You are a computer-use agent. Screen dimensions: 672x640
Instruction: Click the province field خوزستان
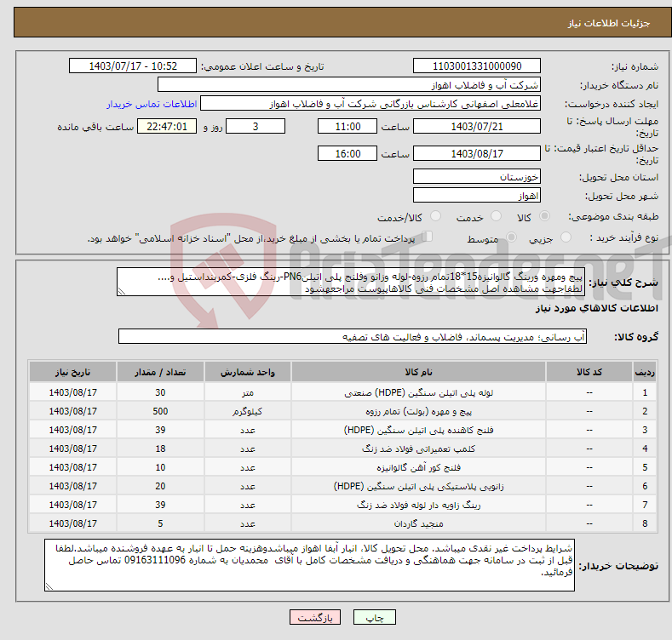477,176
